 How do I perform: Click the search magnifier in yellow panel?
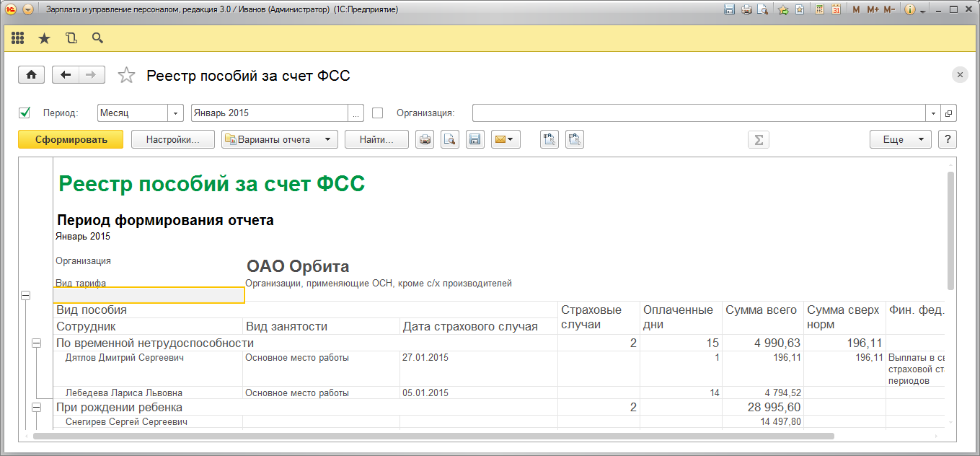97,38
